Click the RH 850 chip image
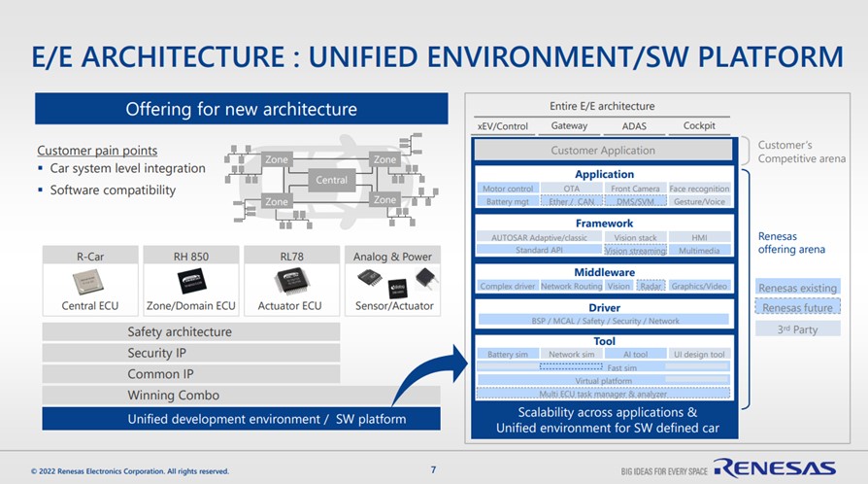868x484 pixels. point(191,281)
